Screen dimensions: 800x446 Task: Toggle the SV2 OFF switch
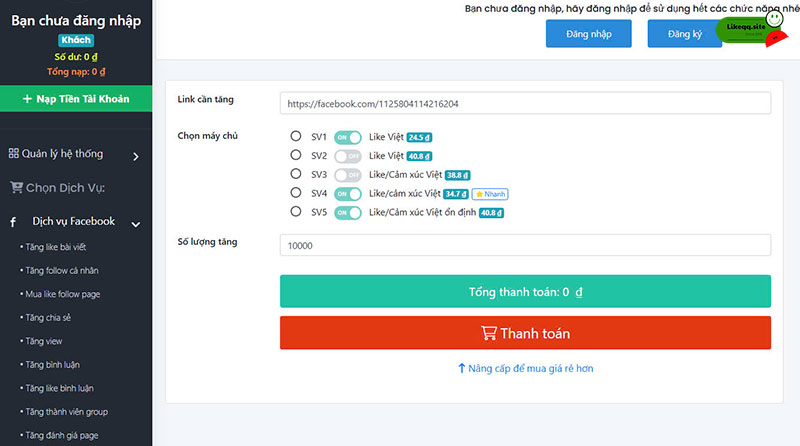[x=348, y=156]
